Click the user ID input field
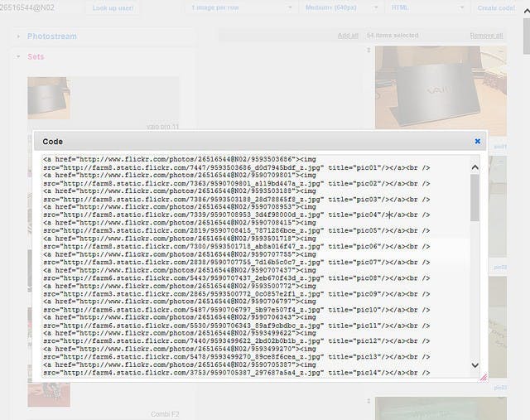The height and width of the screenshot is (420, 530). click(40, 7)
